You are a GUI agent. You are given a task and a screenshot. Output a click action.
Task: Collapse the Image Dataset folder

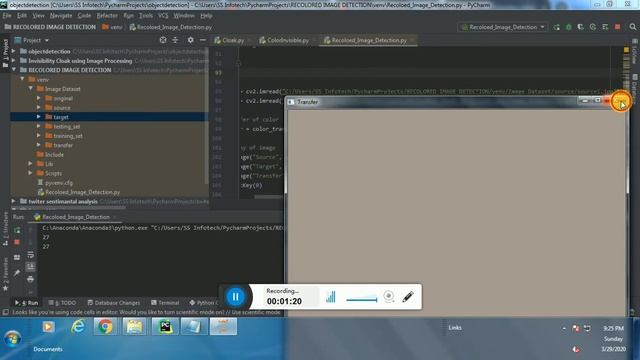(x=31, y=89)
